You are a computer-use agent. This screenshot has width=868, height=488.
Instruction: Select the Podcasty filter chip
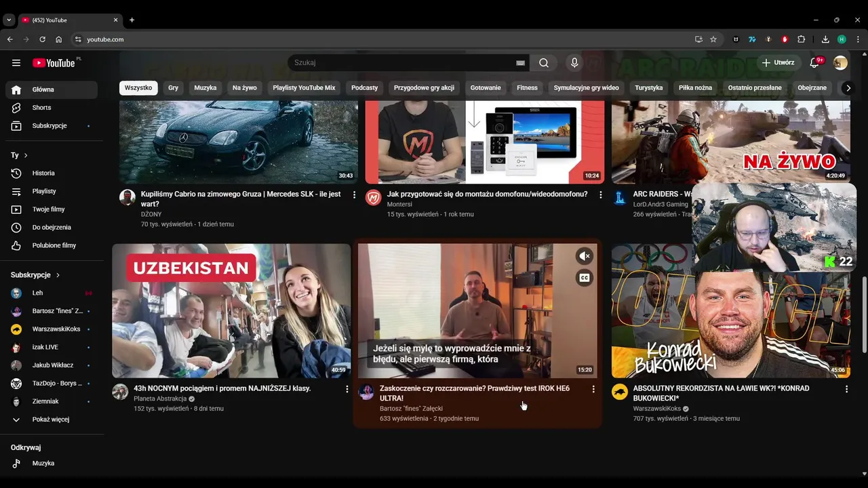pos(365,87)
